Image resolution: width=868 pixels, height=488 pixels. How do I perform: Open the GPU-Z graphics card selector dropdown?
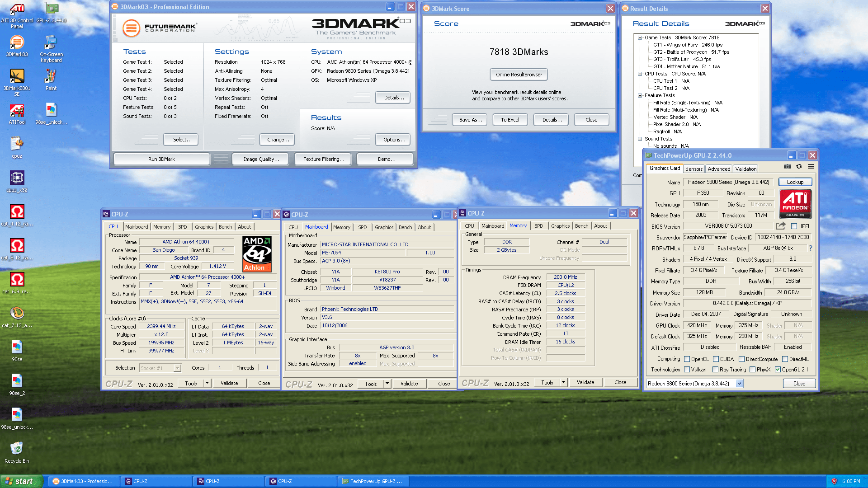739,384
